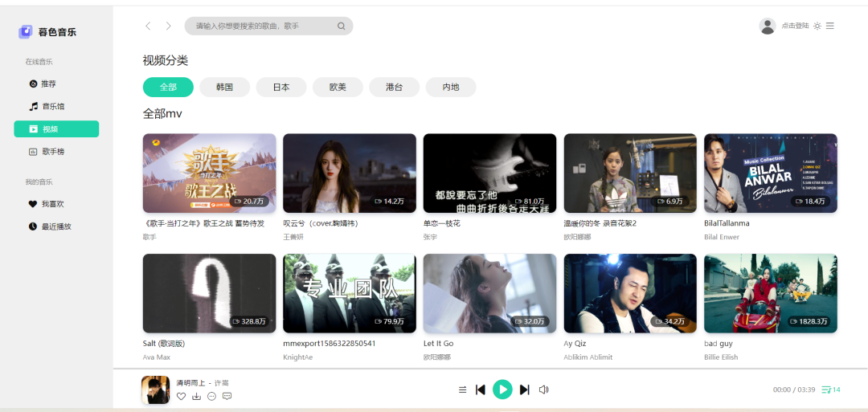868x412 pixels.
Task: Select the 韩国 category filter
Action: 225,88
